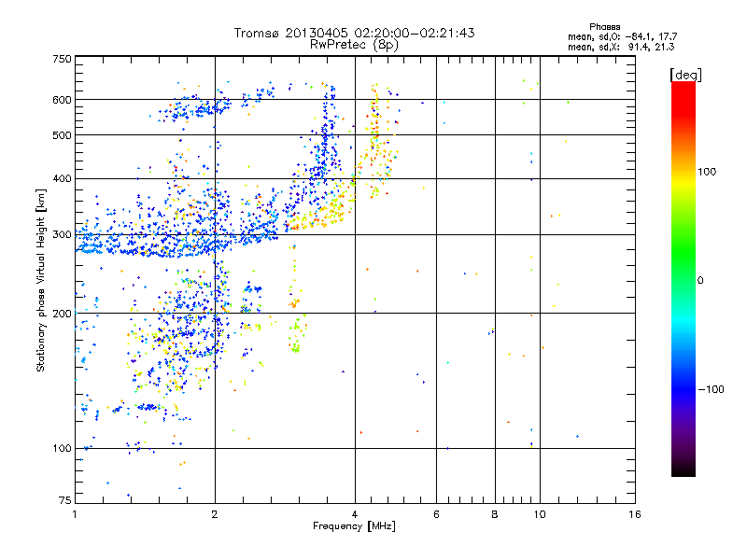Click the y-axis label '600'
The height and width of the screenshot is (560, 747).
click(62, 100)
